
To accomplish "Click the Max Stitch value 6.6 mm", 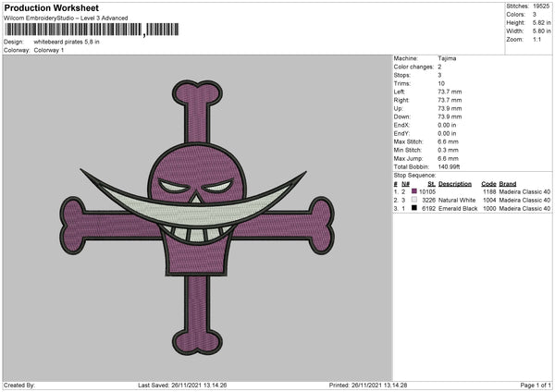I will click(448, 141).
